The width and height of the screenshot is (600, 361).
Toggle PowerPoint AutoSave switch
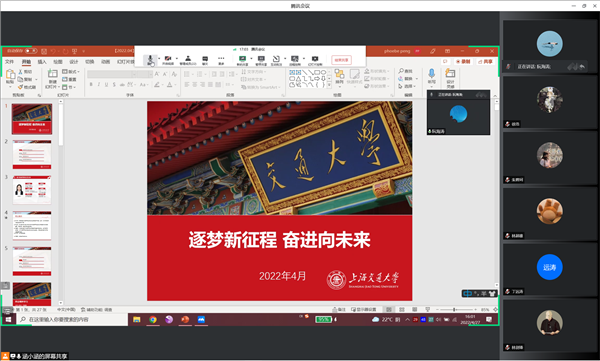(31, 51)
